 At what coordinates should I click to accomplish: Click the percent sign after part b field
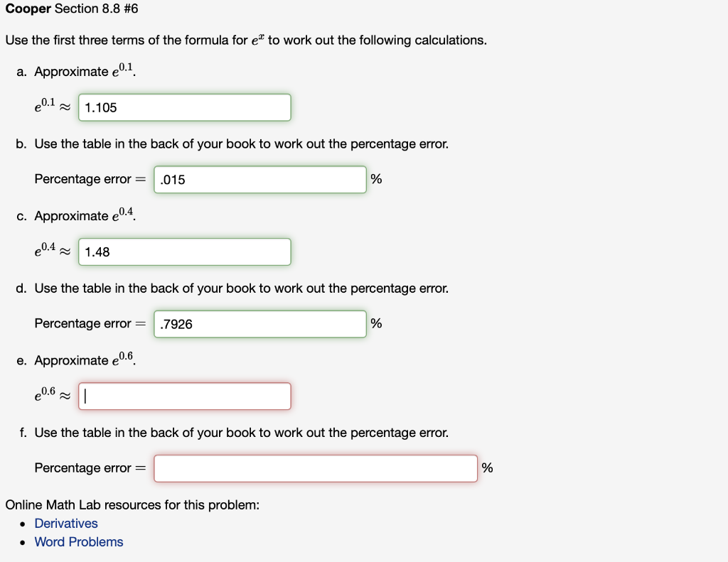pyautogui.click(x=376, y=179)
